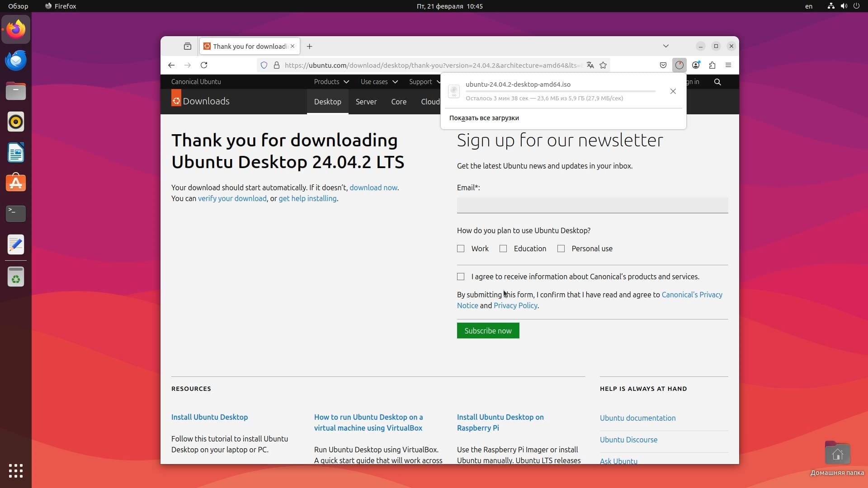Reload the current page
Image resolution: width=868 pixels, height=488 pixels.
tap(204, 65)
